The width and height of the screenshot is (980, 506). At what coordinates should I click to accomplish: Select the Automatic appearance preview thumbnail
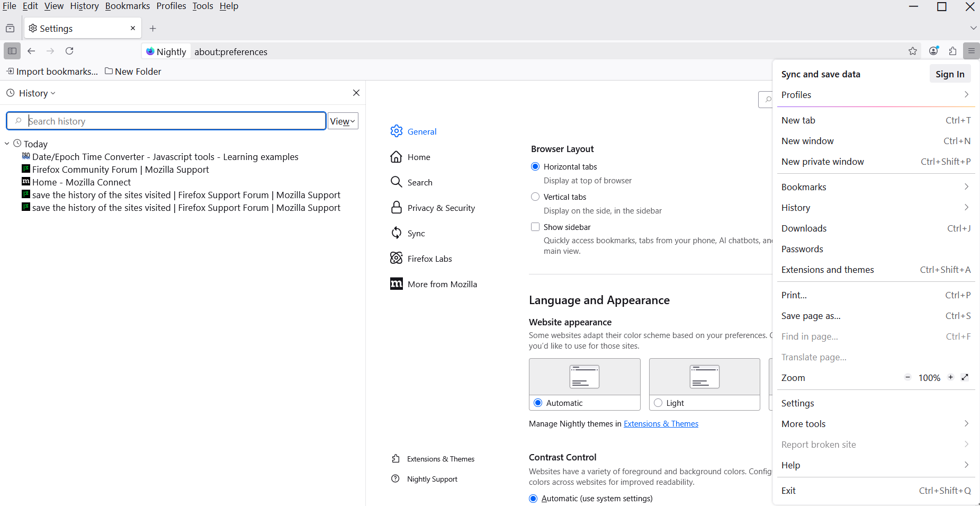click(x=585, y=377)
